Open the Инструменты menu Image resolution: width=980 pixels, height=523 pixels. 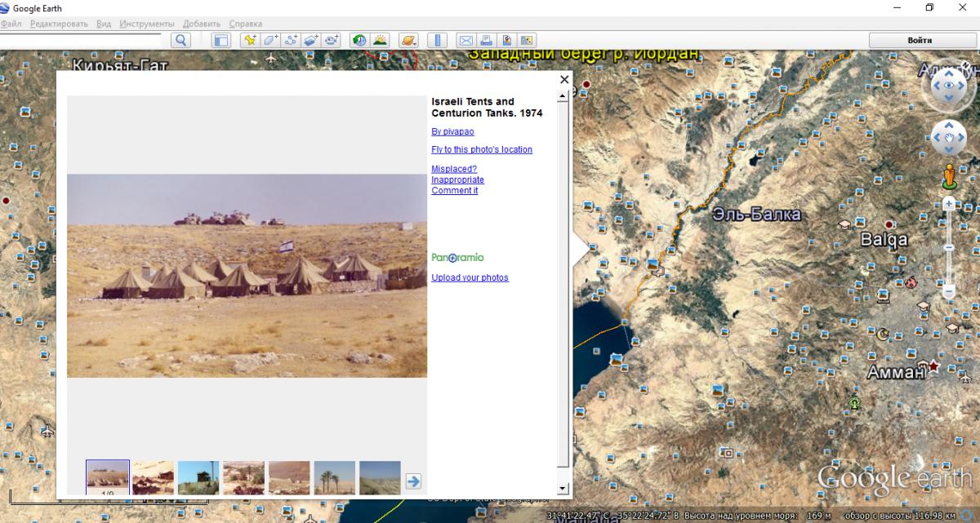(147, 24)
